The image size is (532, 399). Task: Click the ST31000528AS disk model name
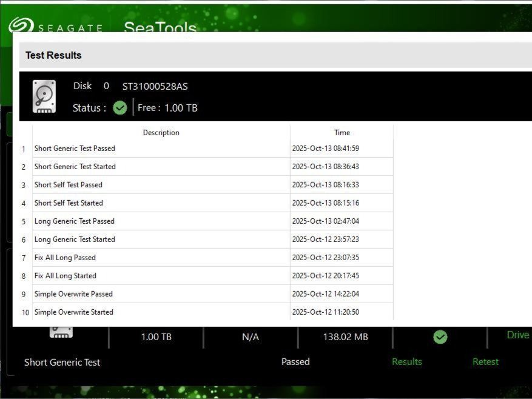155,87
